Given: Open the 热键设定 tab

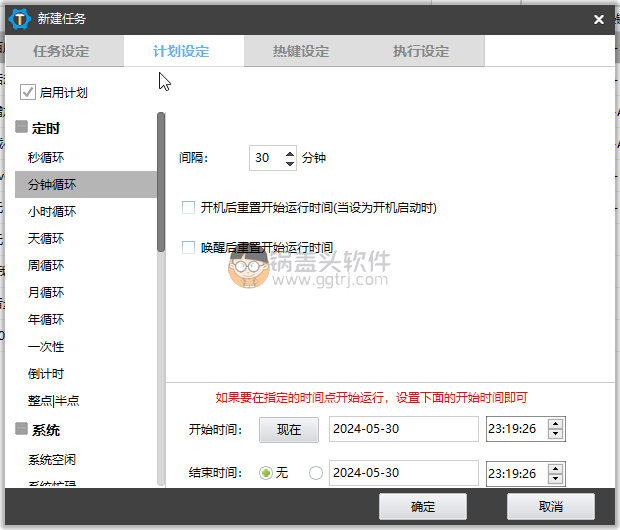Looking at the screenshot, I should click(301, 51).
